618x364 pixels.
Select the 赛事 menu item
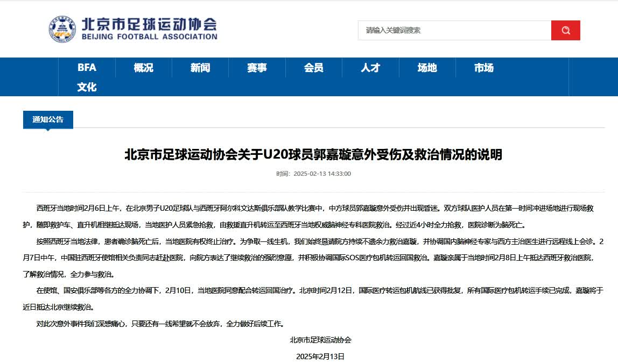257,68
